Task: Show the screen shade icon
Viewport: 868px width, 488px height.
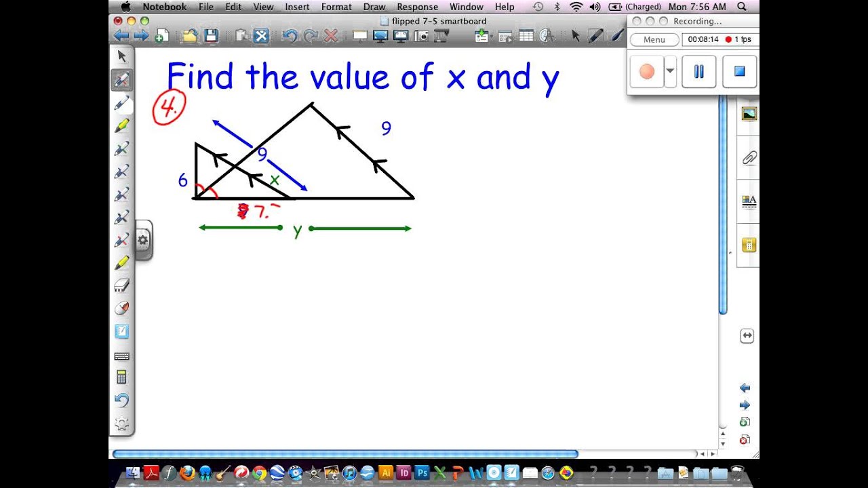Action: tap(360, 36)
